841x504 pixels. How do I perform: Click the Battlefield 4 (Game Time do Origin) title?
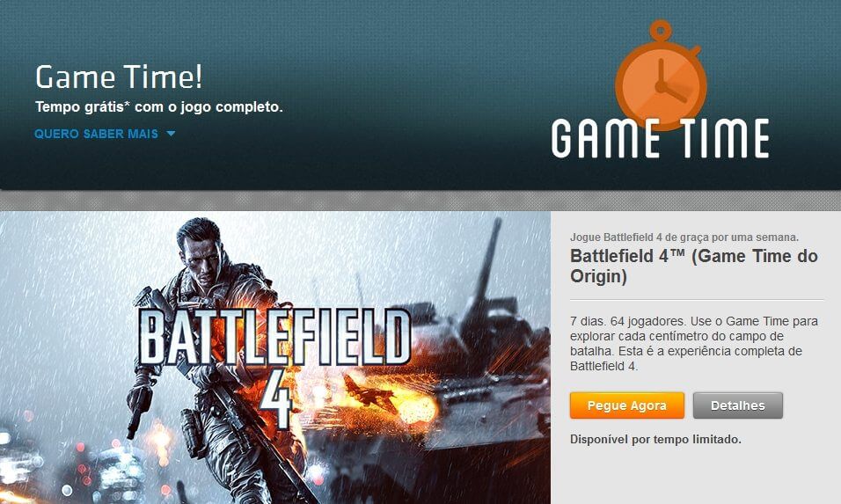693,266
